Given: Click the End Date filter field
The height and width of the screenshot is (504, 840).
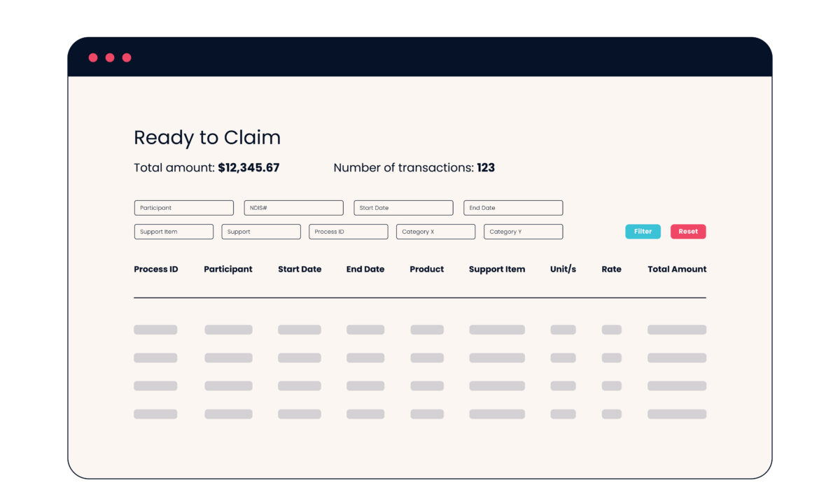Looking at the screenshot, I should (x=513, y=207).
